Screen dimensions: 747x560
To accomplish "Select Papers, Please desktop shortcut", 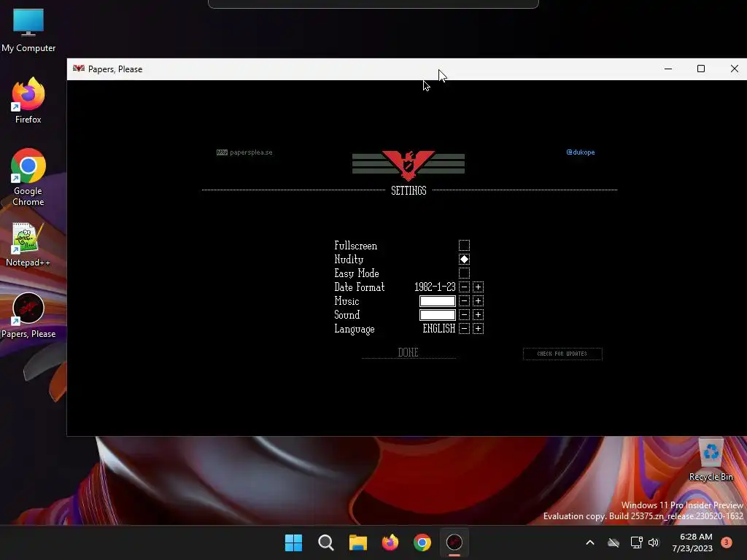I will pyautogui.click(x=28, y=316).
